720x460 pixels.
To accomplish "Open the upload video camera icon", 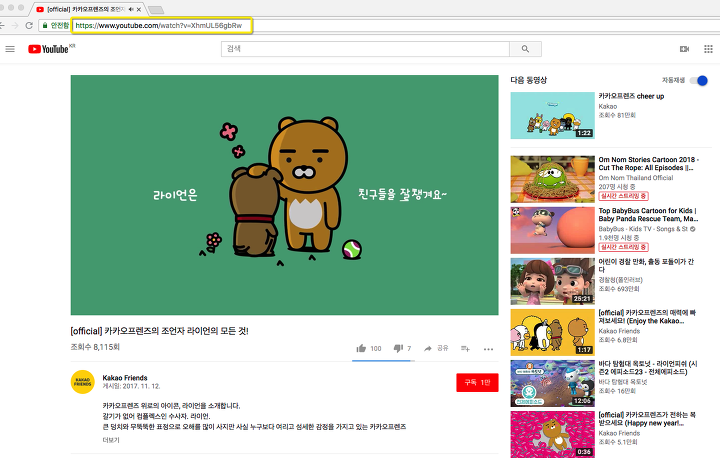I will (x=684, y=49).
